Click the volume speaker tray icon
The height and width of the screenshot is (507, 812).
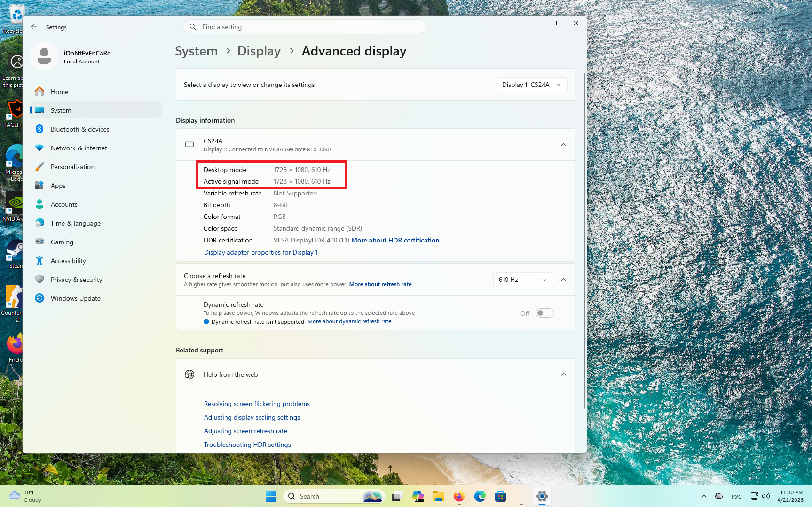766,496
